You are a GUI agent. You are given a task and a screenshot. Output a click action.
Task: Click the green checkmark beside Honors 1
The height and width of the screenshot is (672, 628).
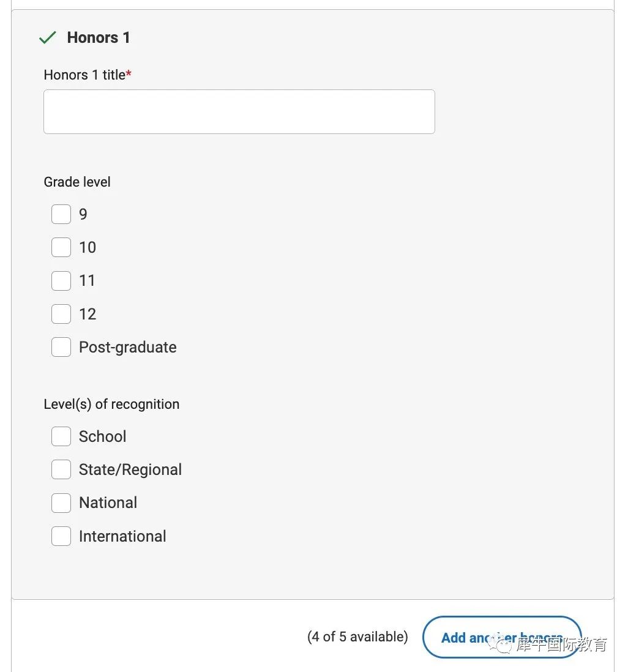(48, 38)
